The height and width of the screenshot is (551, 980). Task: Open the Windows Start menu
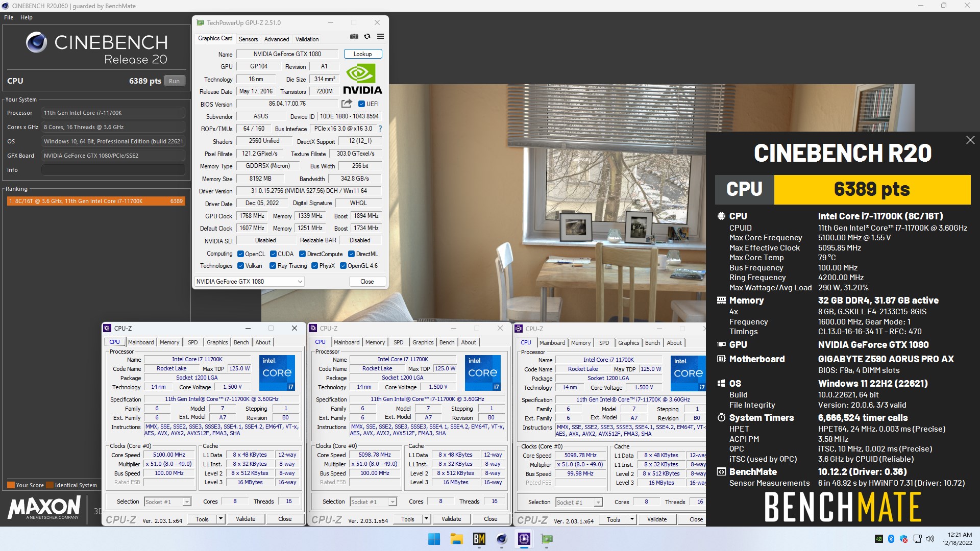pyautogui.click(x=434, y=539)
